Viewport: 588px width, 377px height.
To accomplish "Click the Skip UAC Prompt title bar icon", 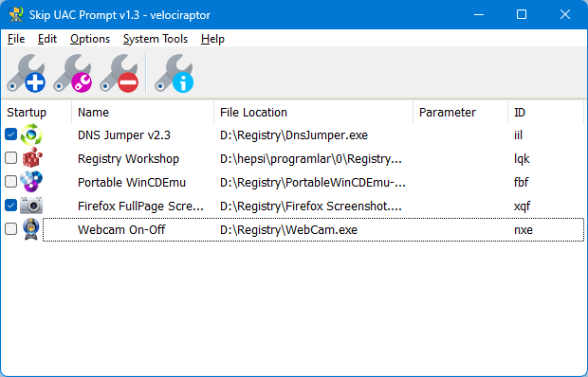I will (x=16, y=14).
